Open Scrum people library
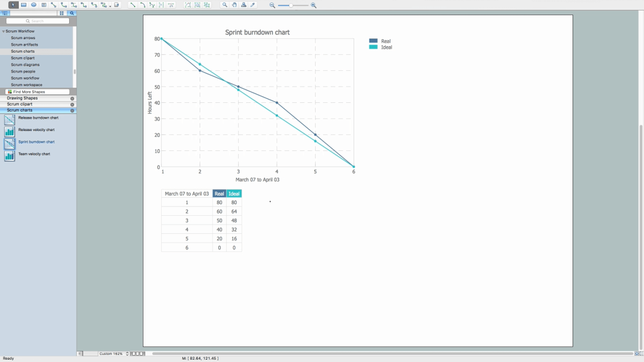Viewport: 644px width, 362px height. pos(23,71)
